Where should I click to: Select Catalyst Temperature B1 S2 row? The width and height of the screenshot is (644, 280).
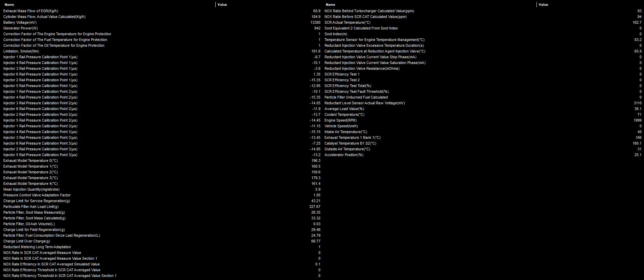(x=483, y=143)
